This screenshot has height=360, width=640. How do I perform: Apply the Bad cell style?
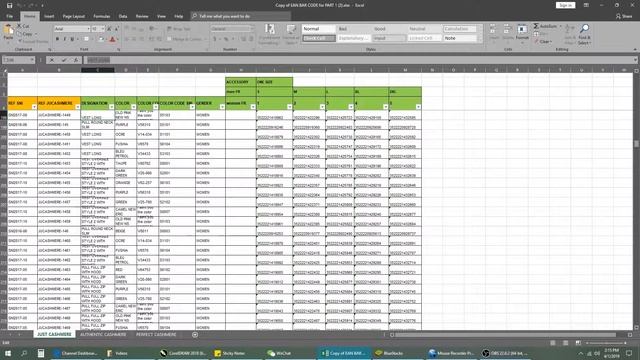(353, 29)
